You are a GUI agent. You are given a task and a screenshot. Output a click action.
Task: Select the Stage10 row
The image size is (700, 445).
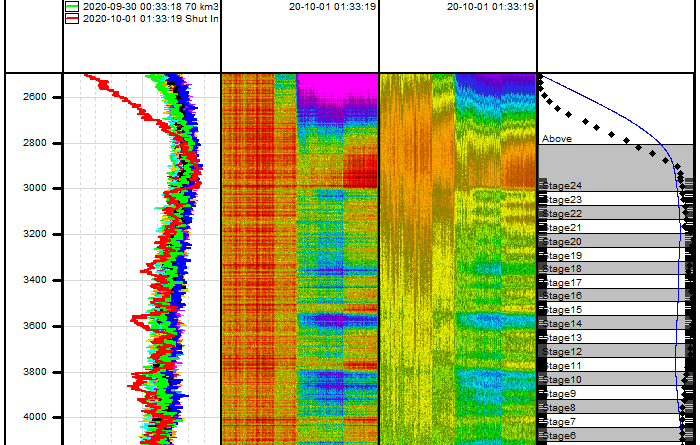616,379
